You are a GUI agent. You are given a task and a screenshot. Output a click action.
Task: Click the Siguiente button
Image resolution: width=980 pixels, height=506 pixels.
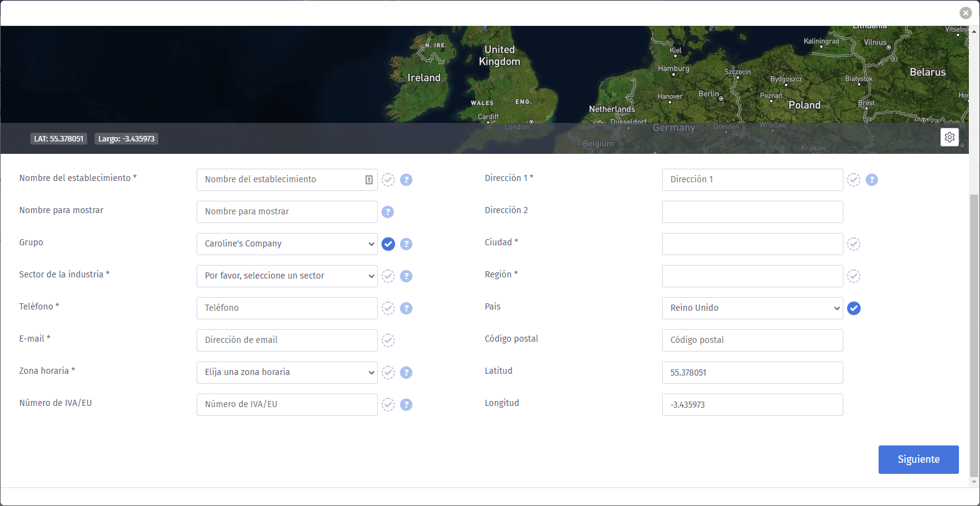[918, 460]
